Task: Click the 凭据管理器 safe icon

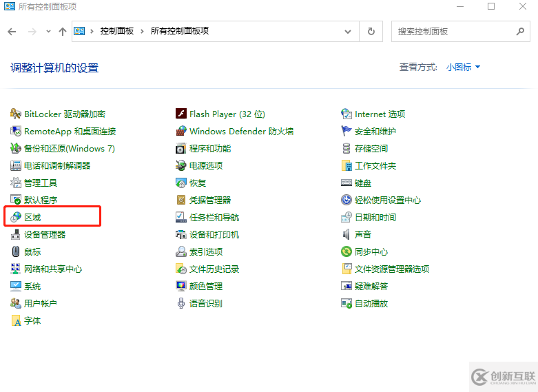Action: coord(180,200)
